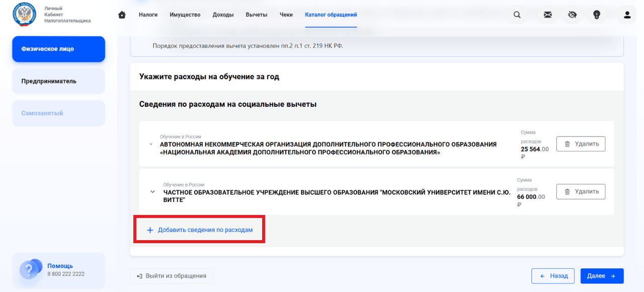Click the Национальная академия organization name
The height and width of the screenshot is (292, 644).
[x=328, y=148]
